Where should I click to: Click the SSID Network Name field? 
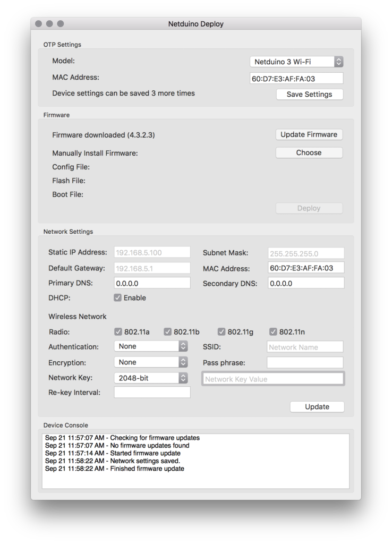point(305,347)
